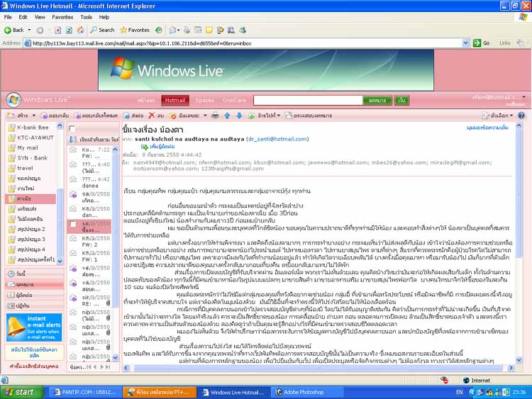Click the IE Stop button
532x399 pixels.
pos(58,30)
